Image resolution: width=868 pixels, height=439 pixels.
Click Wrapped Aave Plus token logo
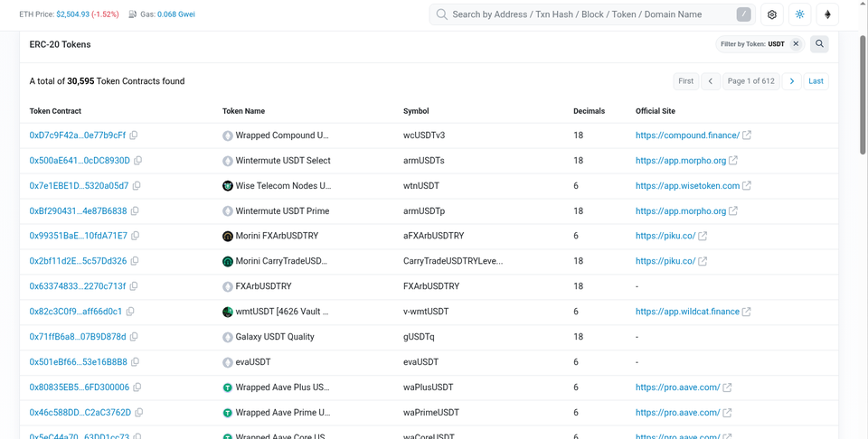(x=228, y=388)
